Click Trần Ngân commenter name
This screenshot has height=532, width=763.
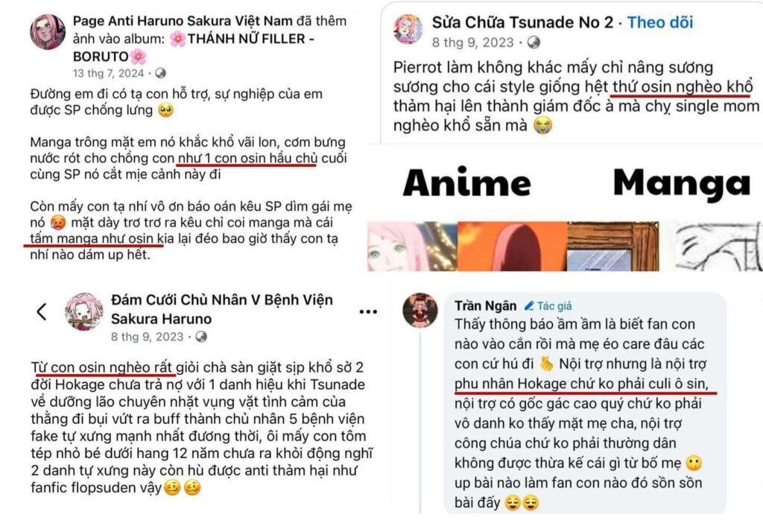[485, 305]
